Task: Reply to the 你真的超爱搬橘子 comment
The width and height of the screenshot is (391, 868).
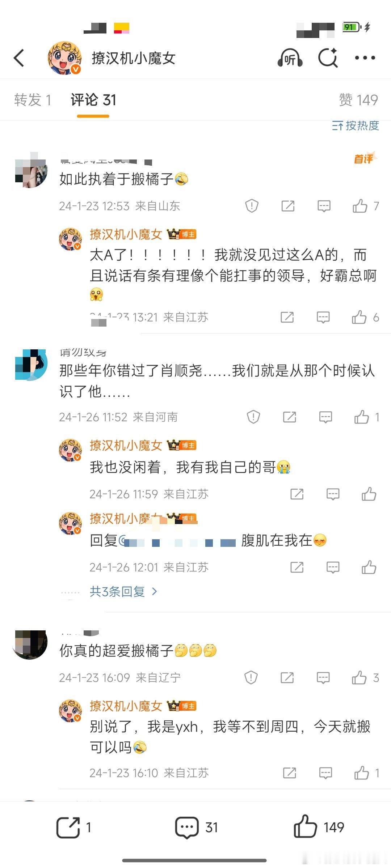Action: 323,678
